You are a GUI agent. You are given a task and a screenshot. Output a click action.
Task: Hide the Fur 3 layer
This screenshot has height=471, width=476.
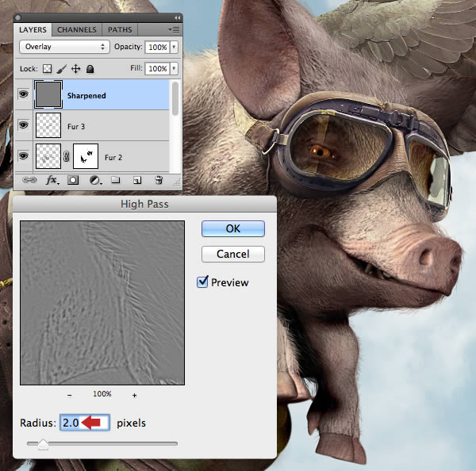tap(24, 125)
